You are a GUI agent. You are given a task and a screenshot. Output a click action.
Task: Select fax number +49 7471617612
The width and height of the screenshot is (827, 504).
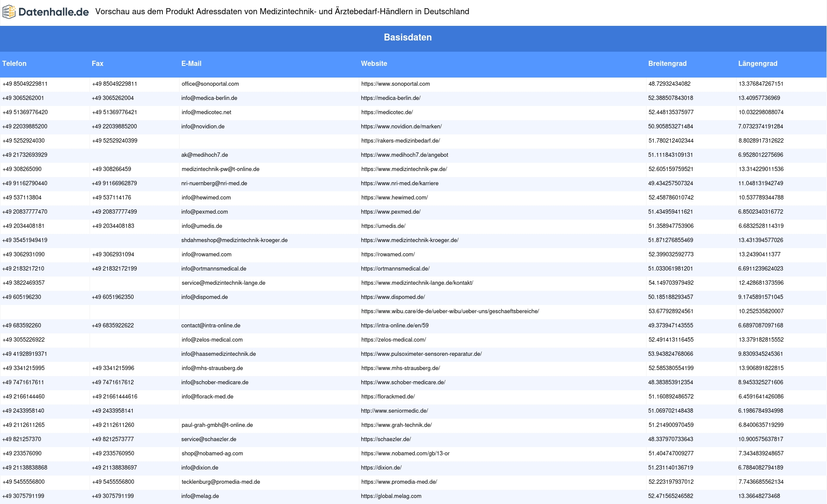113,383
